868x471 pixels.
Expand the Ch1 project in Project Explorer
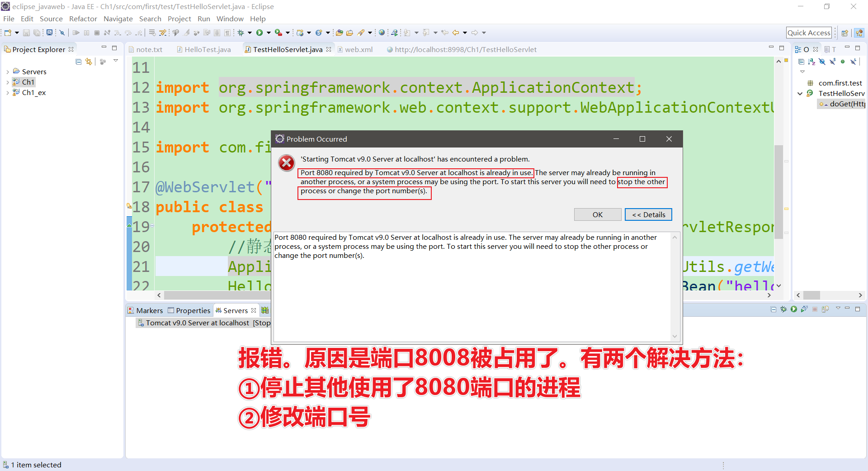(8, 82)
